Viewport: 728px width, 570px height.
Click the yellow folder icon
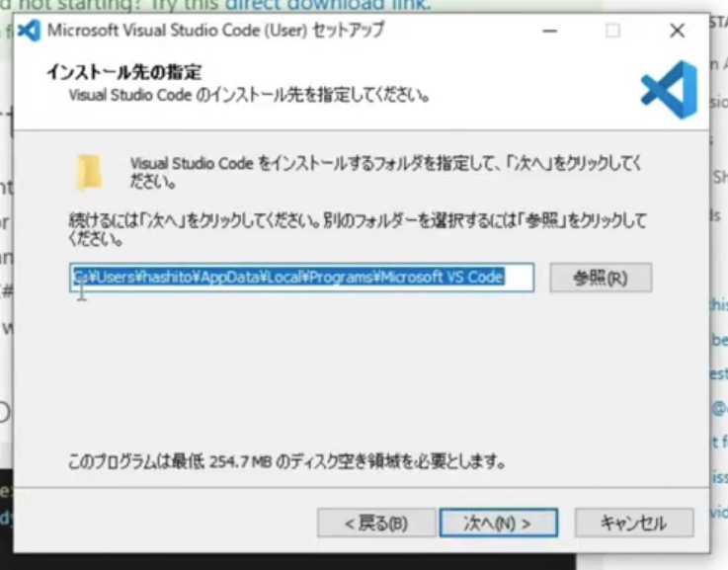point(88,171)
